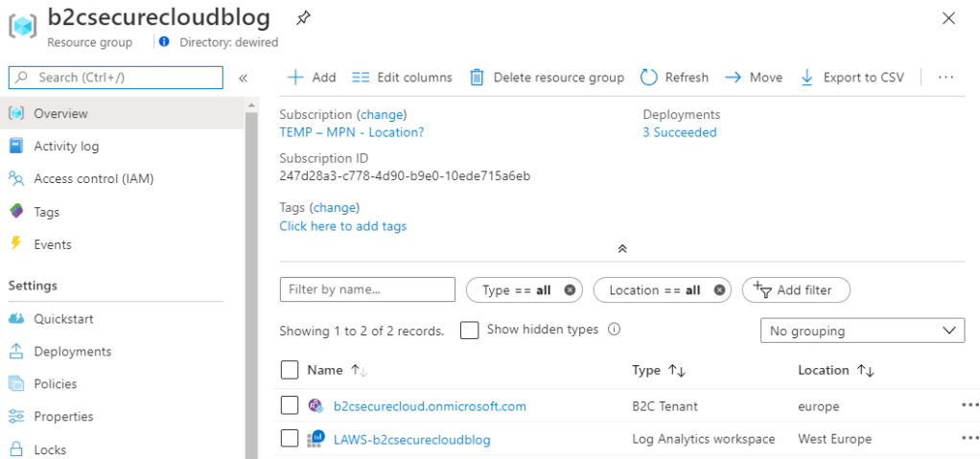Click the Export to CSV download icon

click(x=806, y=78)
